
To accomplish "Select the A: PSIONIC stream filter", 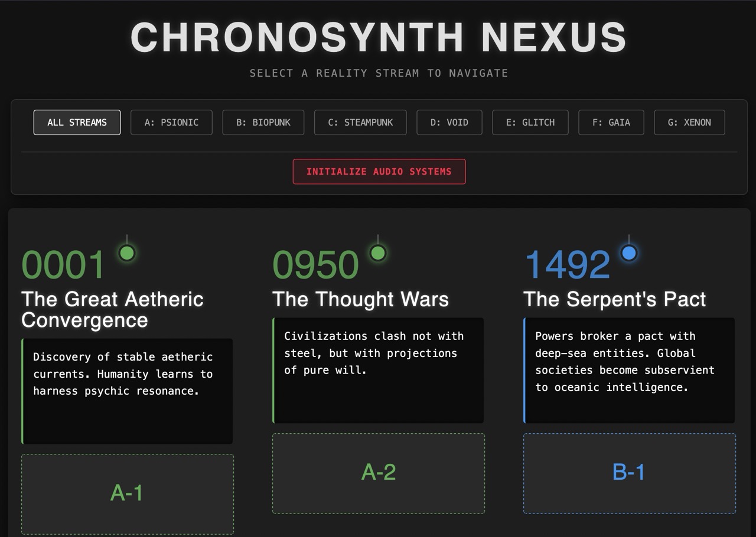I will click(171, 122).
